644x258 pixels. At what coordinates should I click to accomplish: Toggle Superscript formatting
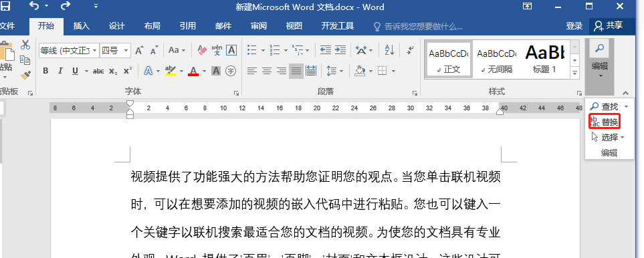[x=128, y=71]
